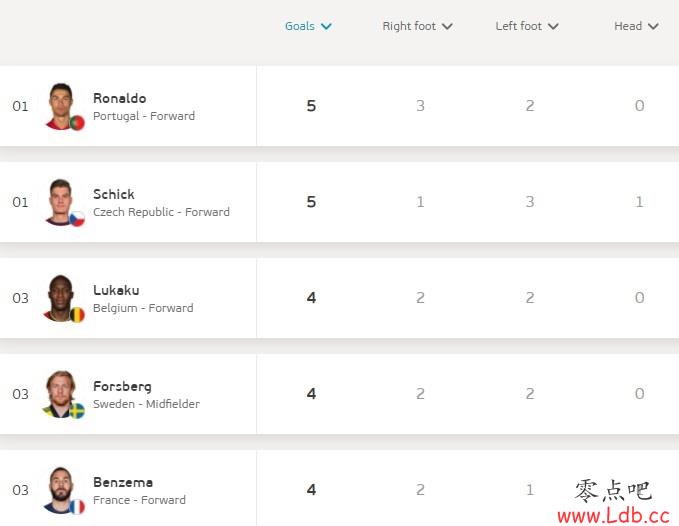Screen dimensions: 679x526
Task: Open Ronaldo player name link
Action: [120, 98]
